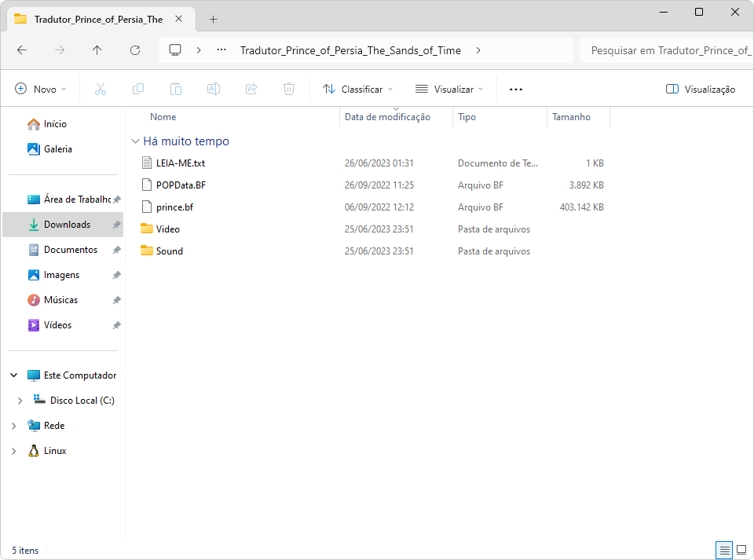The width and height of the screenshot is (754, 560).
Task: Click the Delete trash icon
Action: pos(289,89)
